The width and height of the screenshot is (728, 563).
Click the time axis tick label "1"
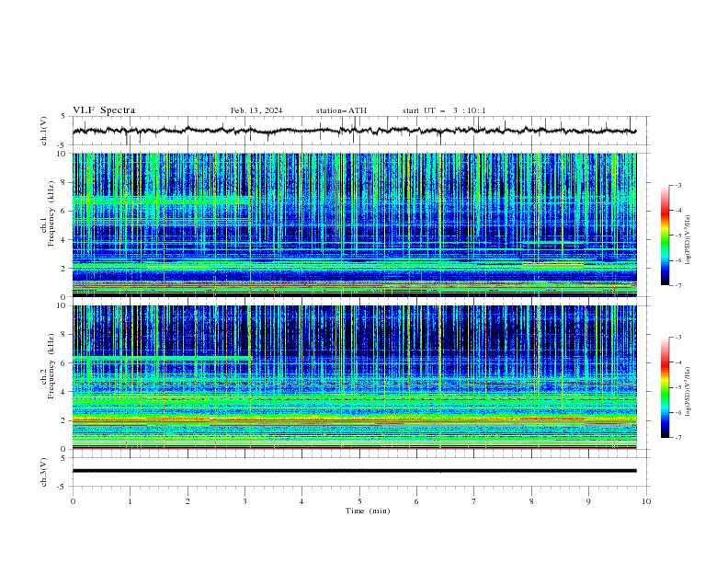coord(130,501)
